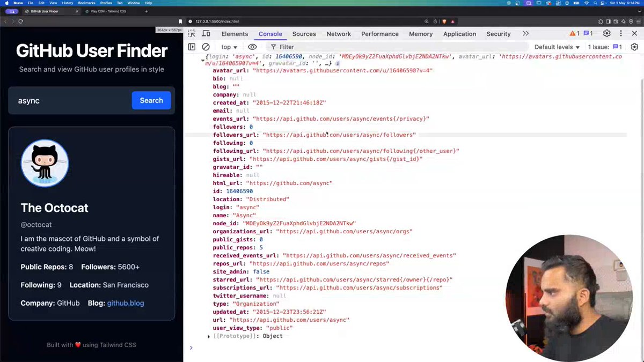644x362 pixels.
Task: Click the "public_repos: 5" property line
Action: point(238,248)
